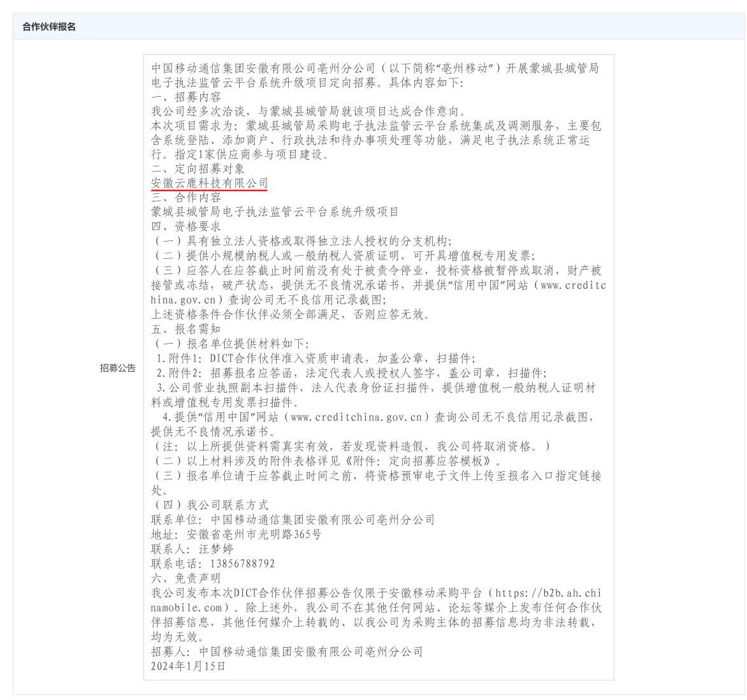Click the address line 光明路365号
The width and height of the screenshot is (747, 700).
(x=286, y=534)
